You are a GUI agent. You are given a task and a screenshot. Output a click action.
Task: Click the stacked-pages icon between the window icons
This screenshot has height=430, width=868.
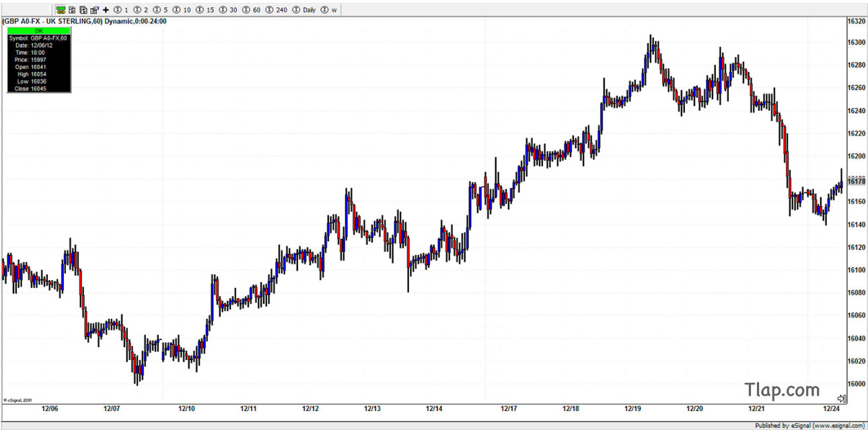(x=83, y=10)
